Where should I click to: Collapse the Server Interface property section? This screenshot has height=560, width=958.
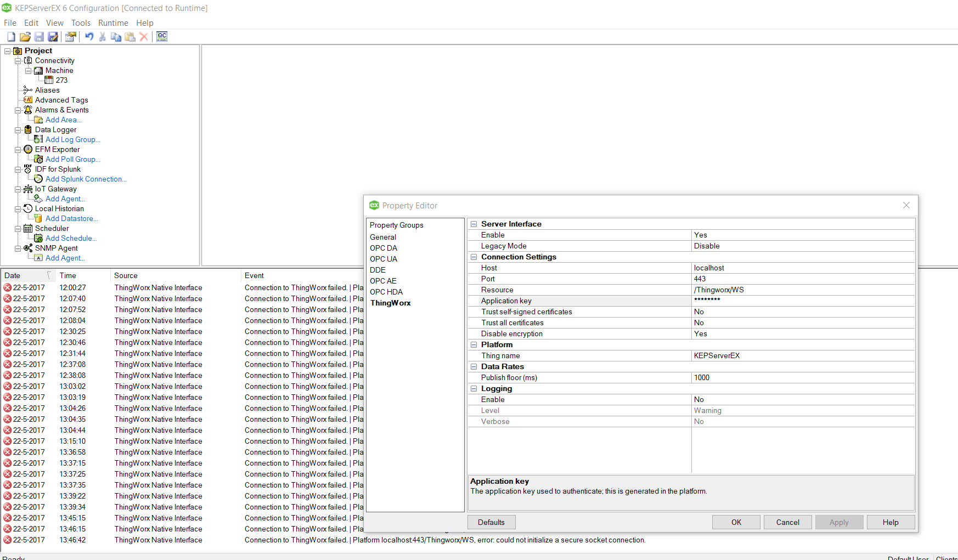coord(474,224)
